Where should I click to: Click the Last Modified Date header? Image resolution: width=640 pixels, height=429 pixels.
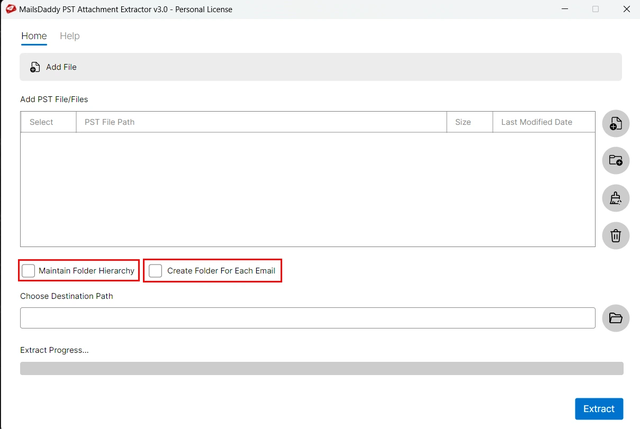tap(544, 122)
